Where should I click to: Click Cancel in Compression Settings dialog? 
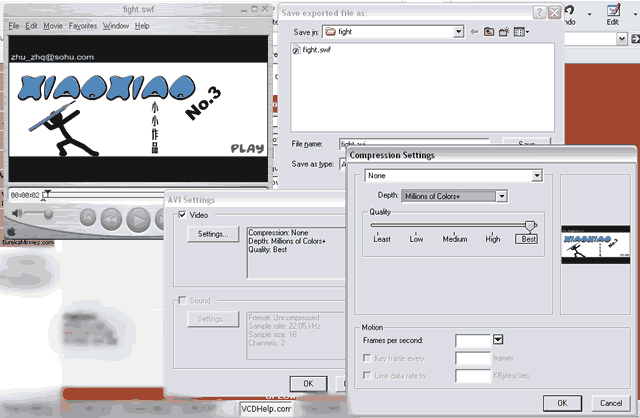point(611,403)
